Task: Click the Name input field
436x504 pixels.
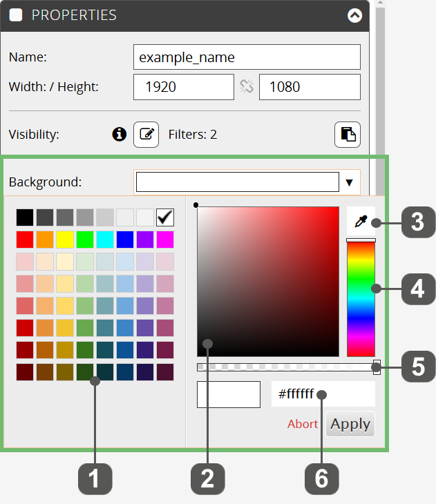Action: point(247,57)
